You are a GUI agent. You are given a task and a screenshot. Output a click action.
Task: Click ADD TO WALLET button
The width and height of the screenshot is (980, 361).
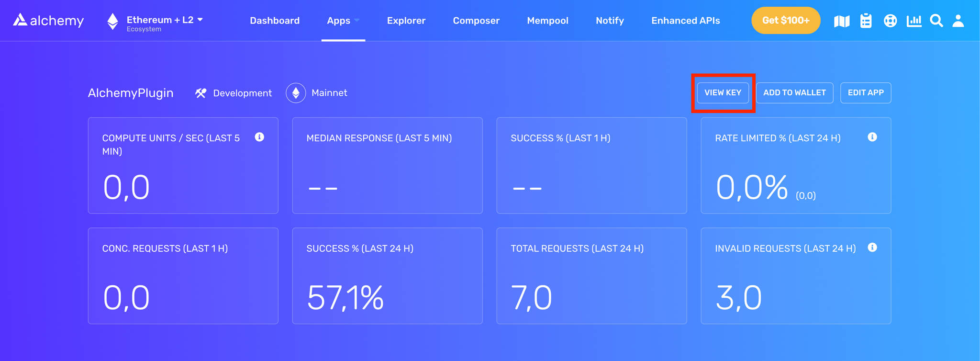click(794, 93)
